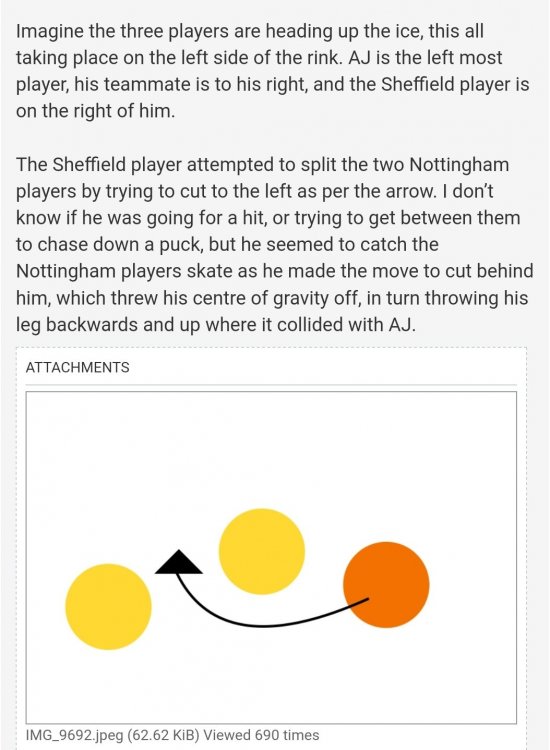This screenshot has height=750, width=550.
Task: Click the paragraph starting 'Imagine the three players'
Action: click(273, 71)
